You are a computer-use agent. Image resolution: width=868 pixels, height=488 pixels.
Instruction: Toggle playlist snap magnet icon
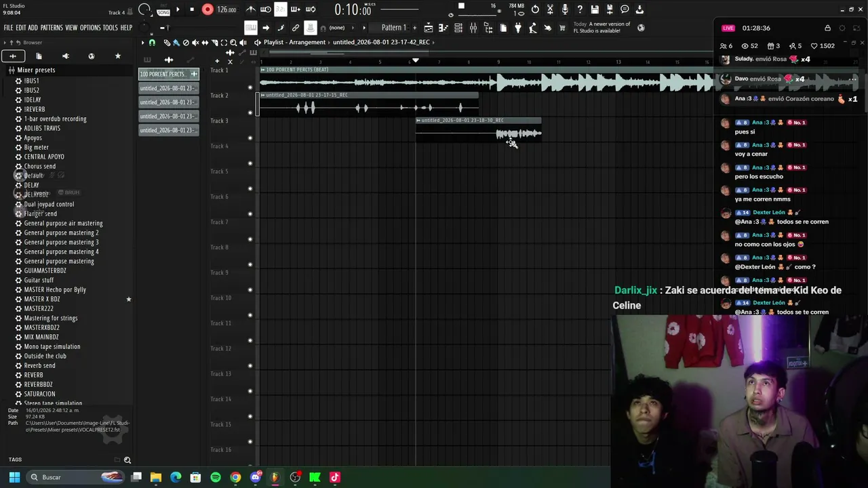tap(152, 43)
